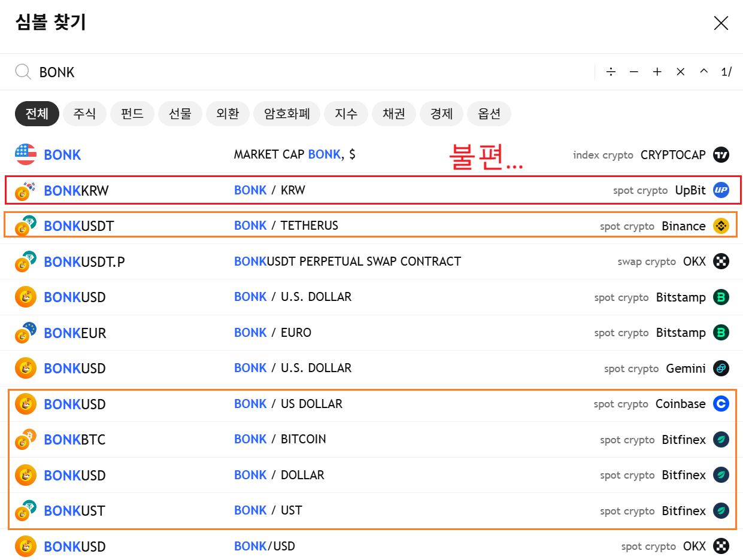This screenshot has width=743, height=560.
Task: Click 'BONK / EURO' description
Action: (x=272, y=333)
